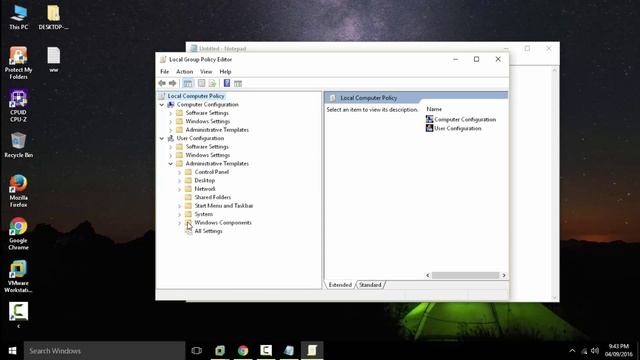This screenshot has width=640, height=360.
Task: Select the VMware Workstation desktop shortcut
Action: 18,277
